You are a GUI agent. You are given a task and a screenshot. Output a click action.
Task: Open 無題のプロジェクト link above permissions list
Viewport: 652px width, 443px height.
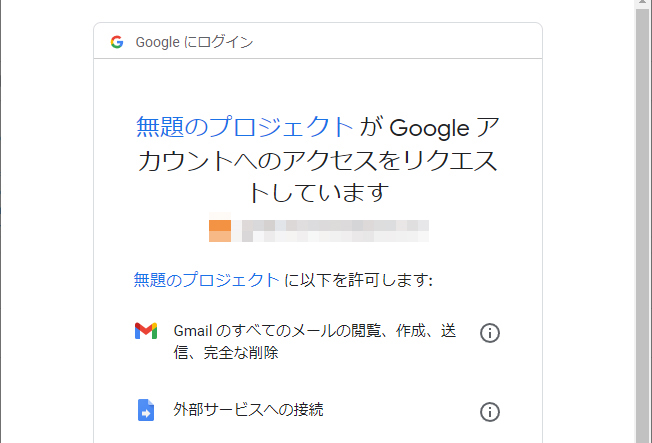pos(206,280)
